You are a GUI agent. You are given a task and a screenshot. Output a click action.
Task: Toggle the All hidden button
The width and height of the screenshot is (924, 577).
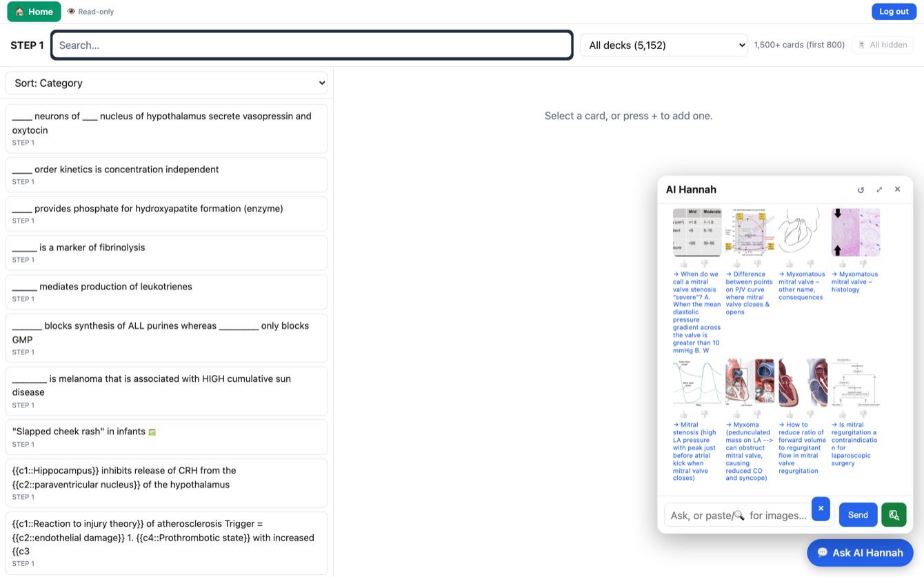pos(883,45)
